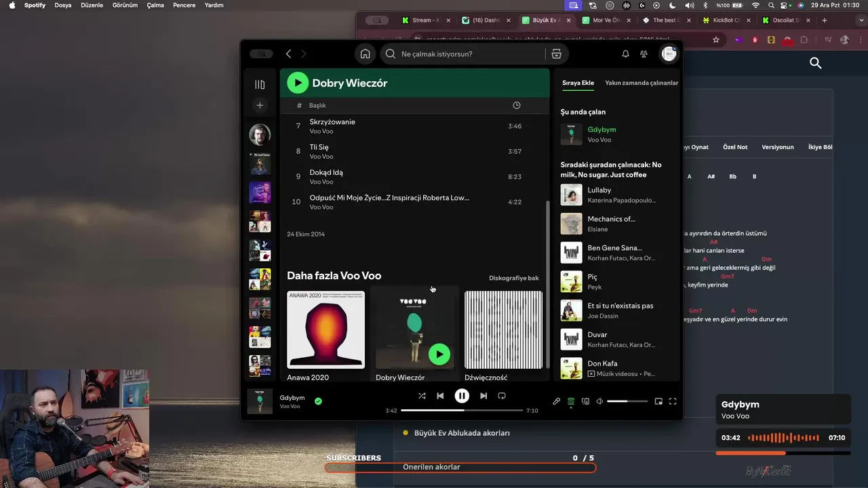Switch to Yakın zamanda çalınanlar tab
Viewport: 868px width, 488px height.
point(642,83)
